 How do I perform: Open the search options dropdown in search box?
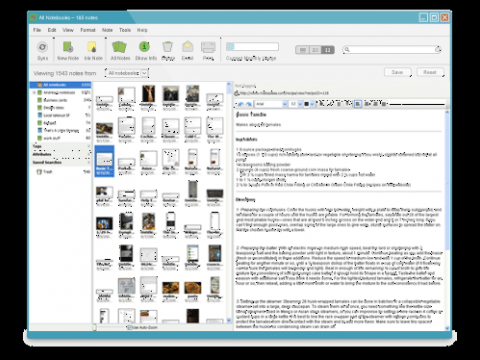tap(438, 50)
